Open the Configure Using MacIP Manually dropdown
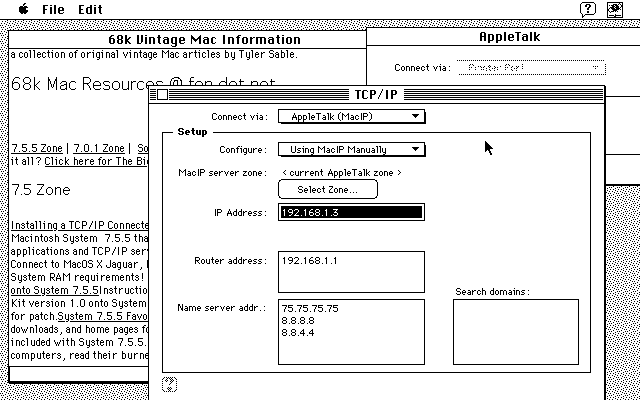Viewport: 640px width, 400px height. pyautogui.click(x=351, y=149)
